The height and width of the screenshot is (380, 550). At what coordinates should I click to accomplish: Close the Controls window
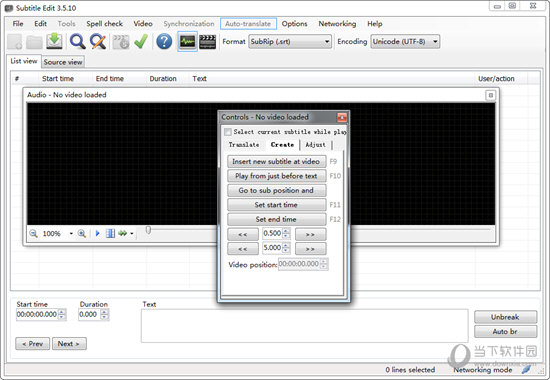pyautogui.click(x=342, y=118)
